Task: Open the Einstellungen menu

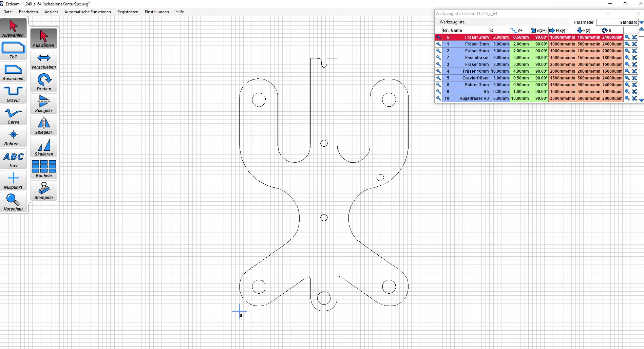Action: (157, 12)
